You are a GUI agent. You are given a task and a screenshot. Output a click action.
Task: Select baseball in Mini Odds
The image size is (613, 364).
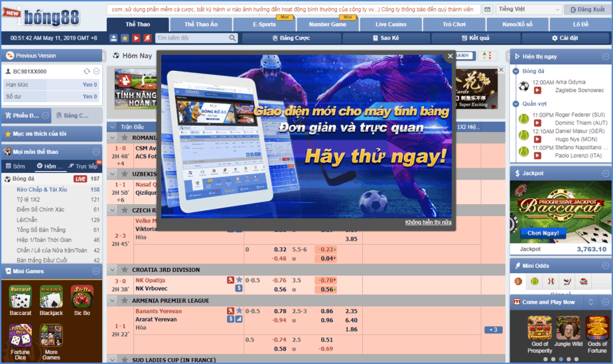(551, 281)
